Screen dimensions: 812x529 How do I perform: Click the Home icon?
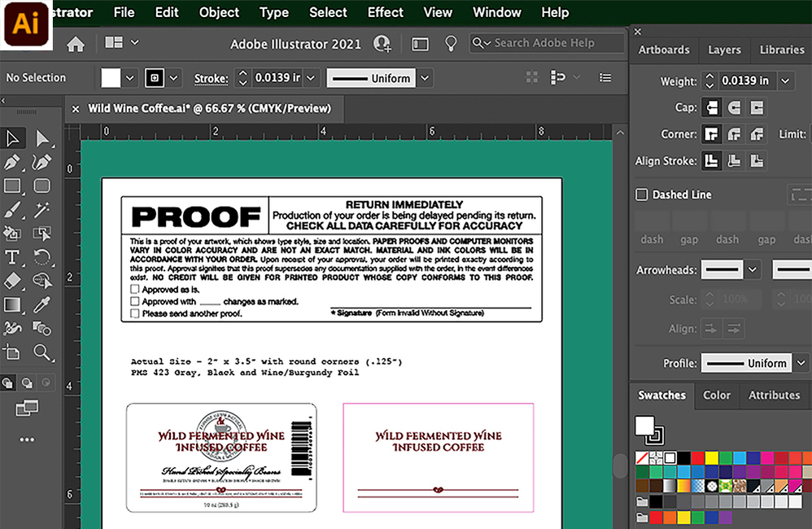[x=76, y=44]
